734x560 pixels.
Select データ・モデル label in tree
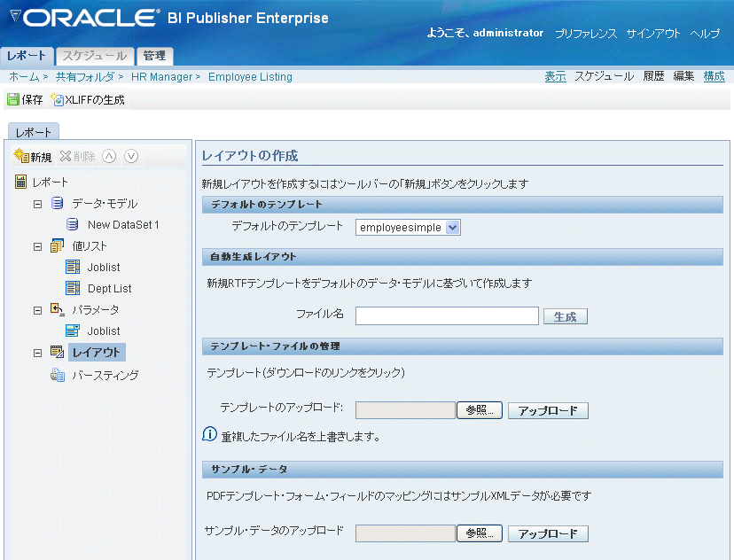point(105,204)
